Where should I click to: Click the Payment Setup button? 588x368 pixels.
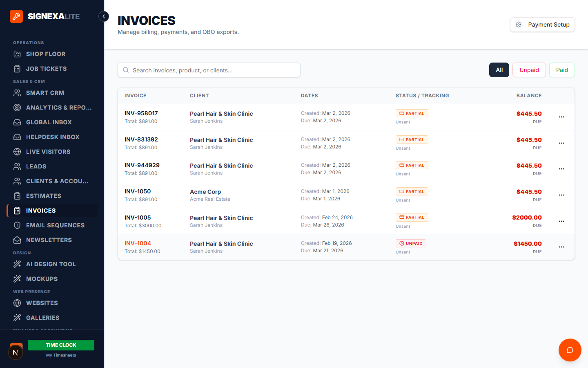tap(542, 25)
